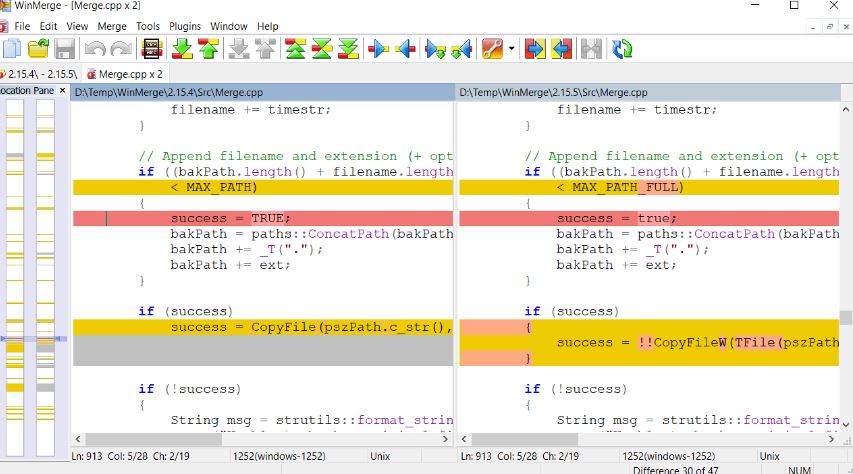Click the Options wrench icon

tap(492, 49)
